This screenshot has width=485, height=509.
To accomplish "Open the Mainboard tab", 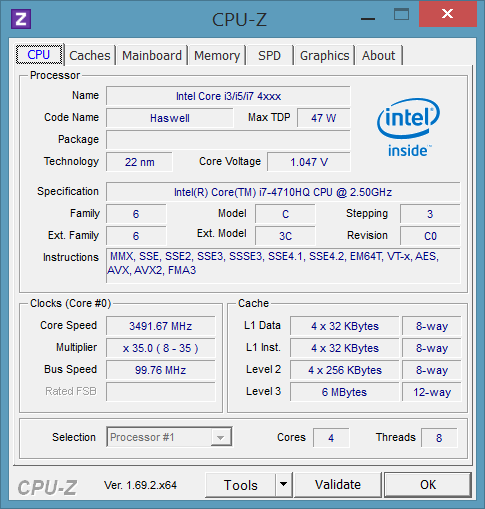I will pyautogui.click(x=152, y=55).
